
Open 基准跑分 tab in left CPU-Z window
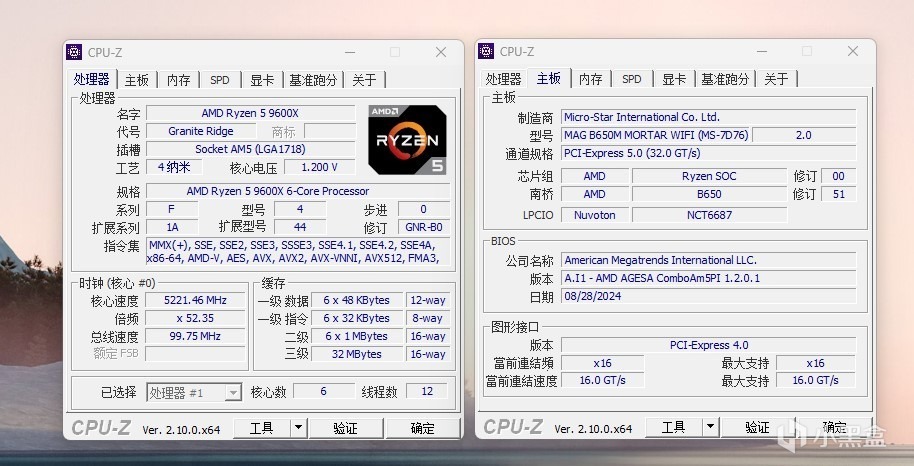coord(314,80)
